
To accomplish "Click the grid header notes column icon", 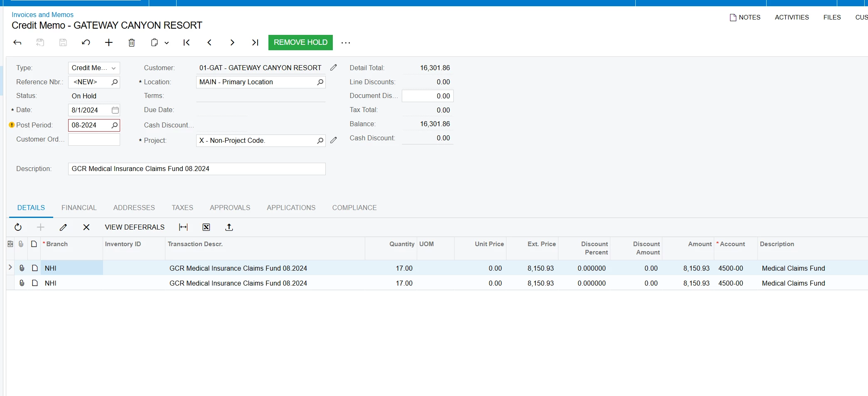I will pos(34,244).
